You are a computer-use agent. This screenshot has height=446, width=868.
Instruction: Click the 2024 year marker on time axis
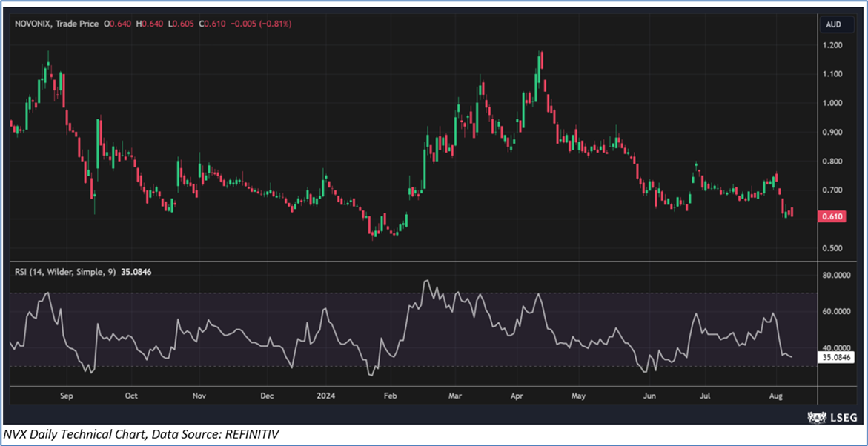tap(324, 396)
